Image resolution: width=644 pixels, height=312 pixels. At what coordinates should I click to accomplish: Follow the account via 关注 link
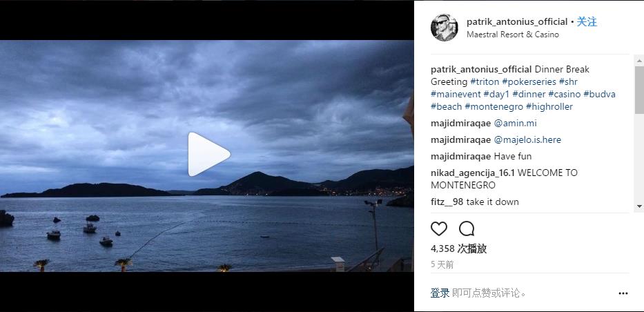tap(587, 22)
